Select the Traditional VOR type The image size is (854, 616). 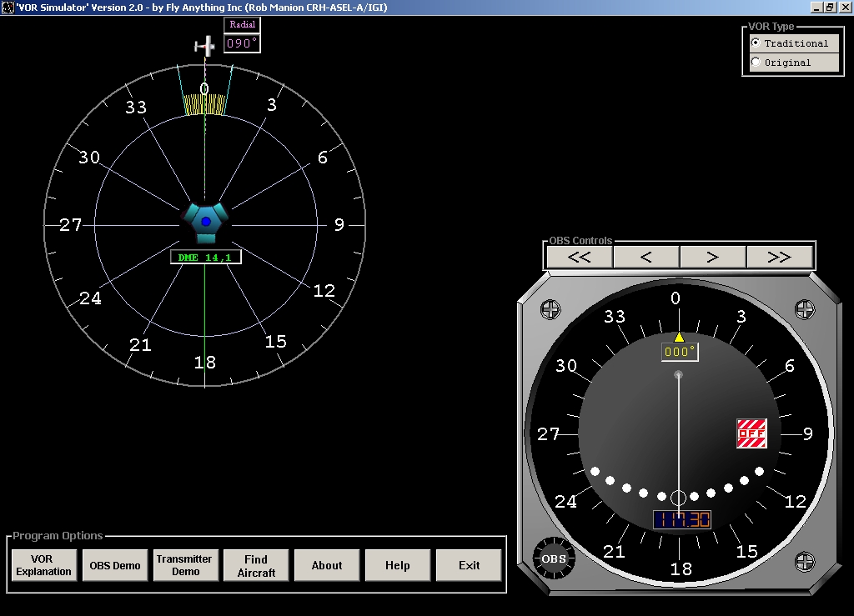tap(756, 43)
